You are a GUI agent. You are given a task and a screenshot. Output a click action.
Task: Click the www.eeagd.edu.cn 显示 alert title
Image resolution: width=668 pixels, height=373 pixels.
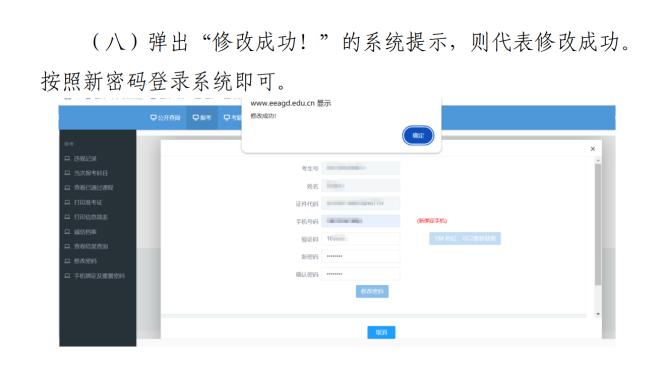pos(291,103)
